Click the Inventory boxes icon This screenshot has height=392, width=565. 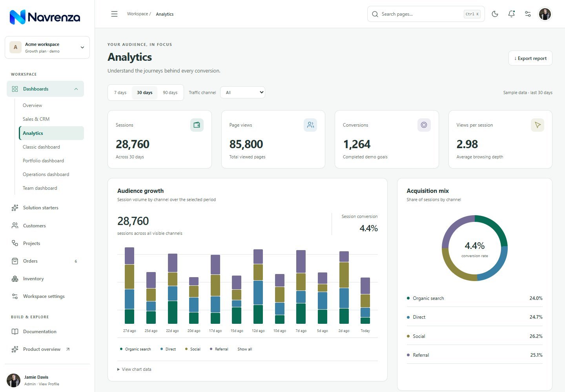pyautogui.click(x=15, y=279)
